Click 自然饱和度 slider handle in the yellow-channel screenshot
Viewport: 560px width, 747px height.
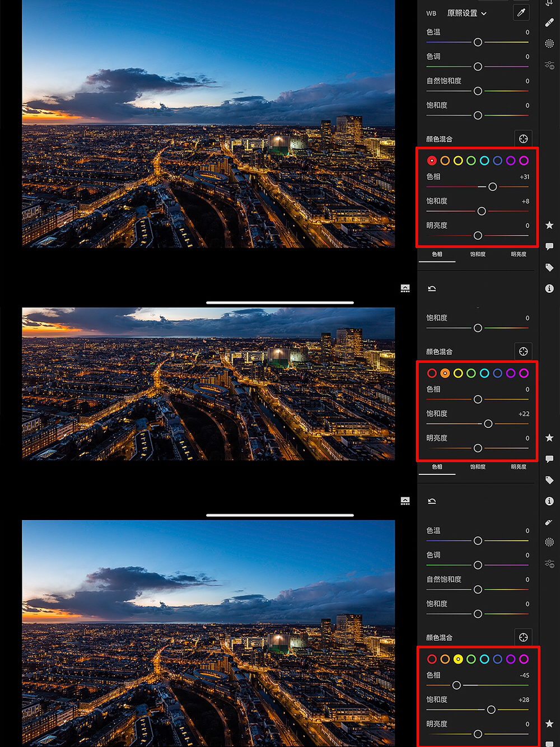478,590
